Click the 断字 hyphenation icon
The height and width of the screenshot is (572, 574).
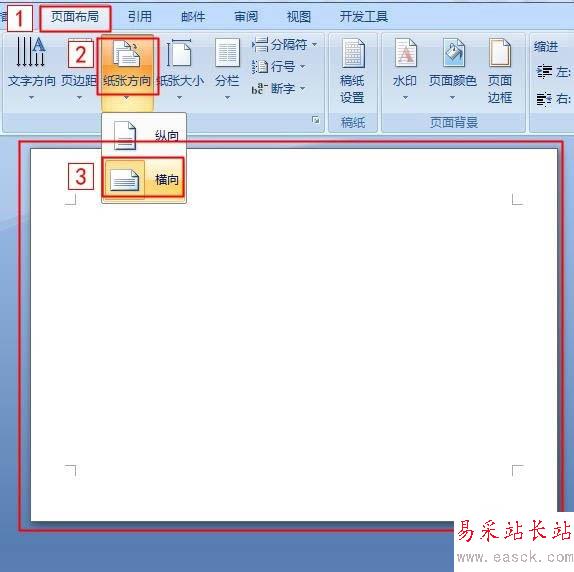click(260, 89)
